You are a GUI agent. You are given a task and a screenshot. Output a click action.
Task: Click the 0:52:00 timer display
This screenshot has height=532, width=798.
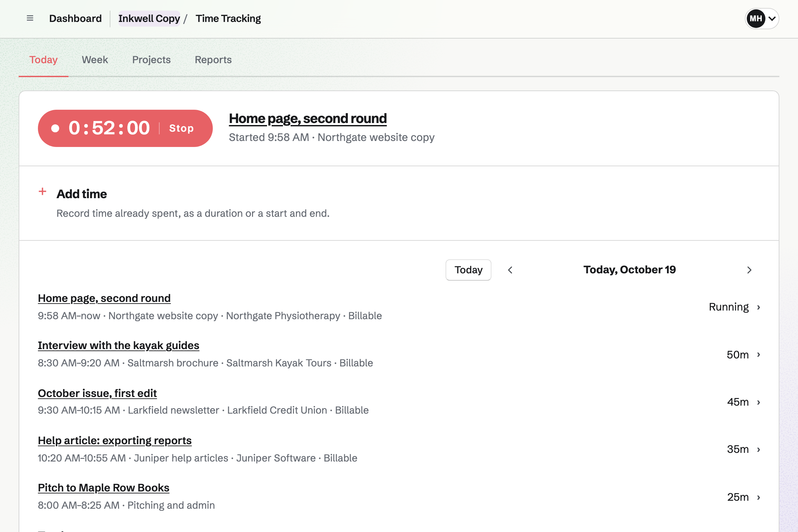coord(109,128)
